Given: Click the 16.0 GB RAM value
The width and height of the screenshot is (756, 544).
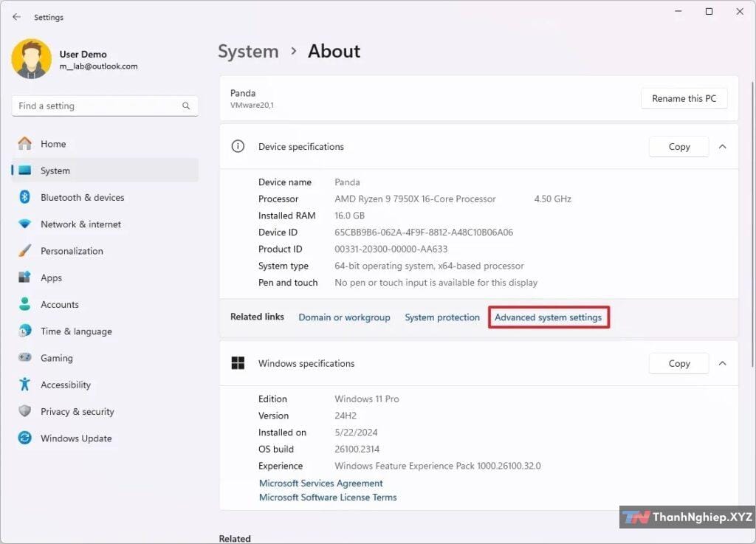Looking at the screenshot, I should [349, 216].
